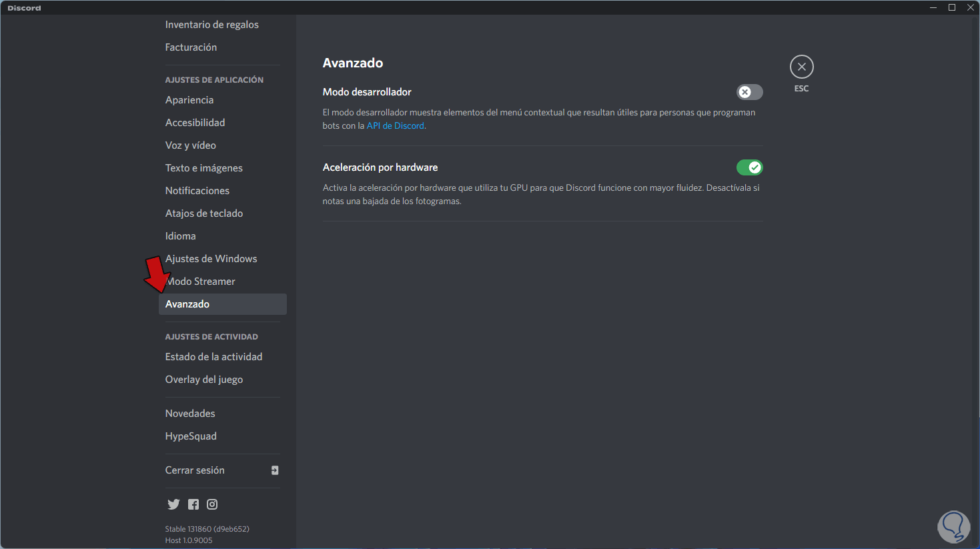
Task: Select the Avanzado sidebar item
Action: 187,304
